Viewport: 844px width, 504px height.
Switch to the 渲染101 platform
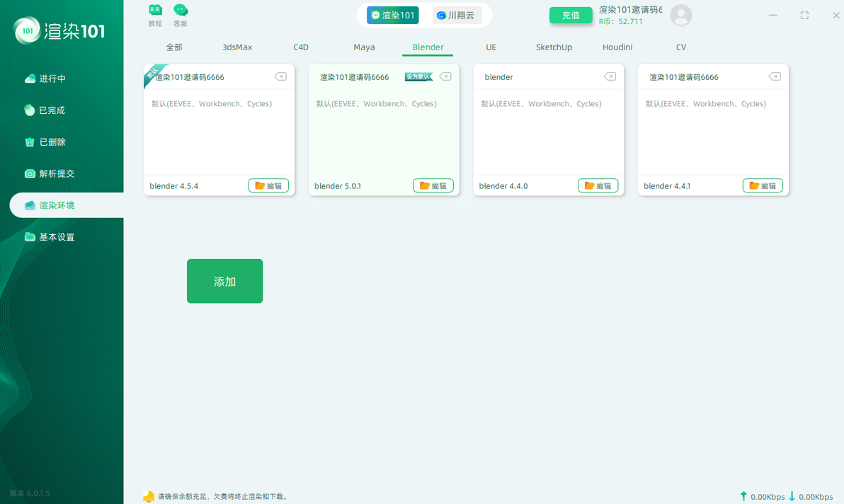tap(393, 15)
